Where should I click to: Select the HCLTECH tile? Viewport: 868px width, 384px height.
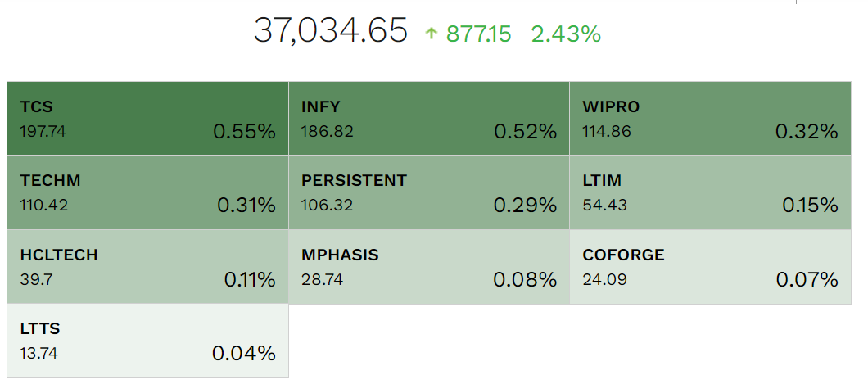coord(148,267)
